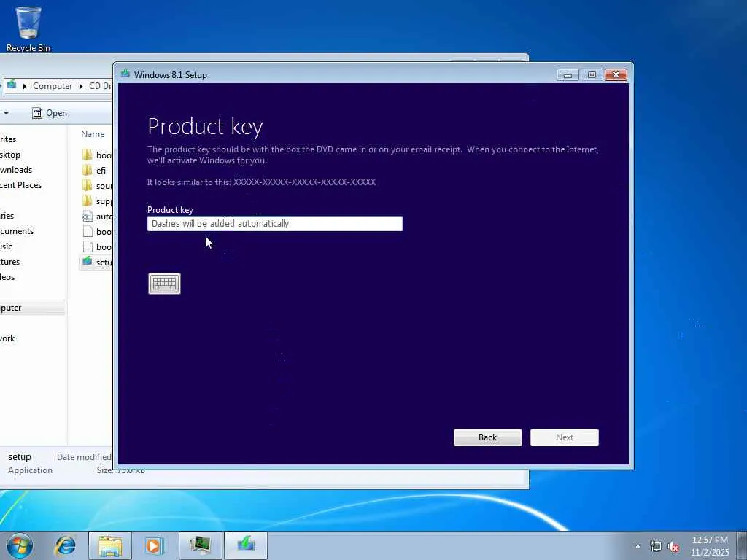Open the taskbar clock showing 12:57 PM
The height and width of the screenshot is (560, 747).
710,545
